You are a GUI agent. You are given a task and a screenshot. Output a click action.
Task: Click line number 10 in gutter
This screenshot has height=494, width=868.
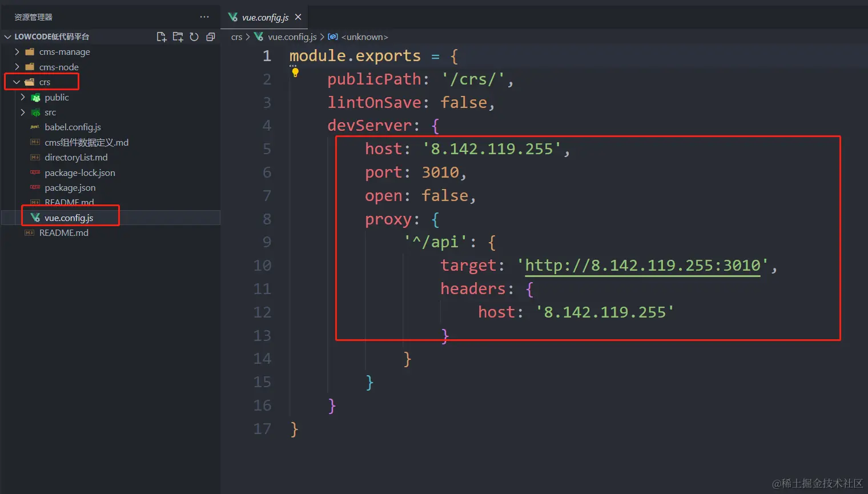(x=262, y=266)
